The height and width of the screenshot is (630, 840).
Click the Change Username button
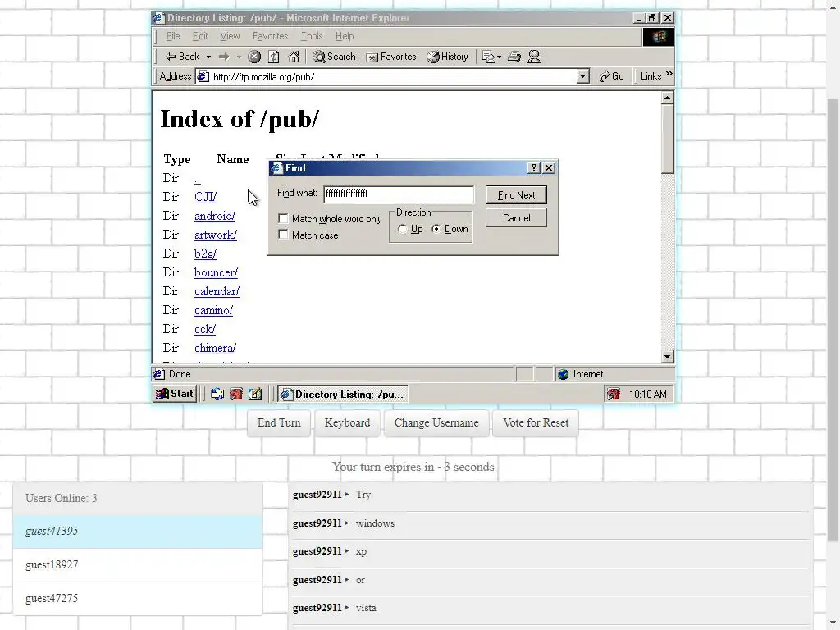coord(436,422)
